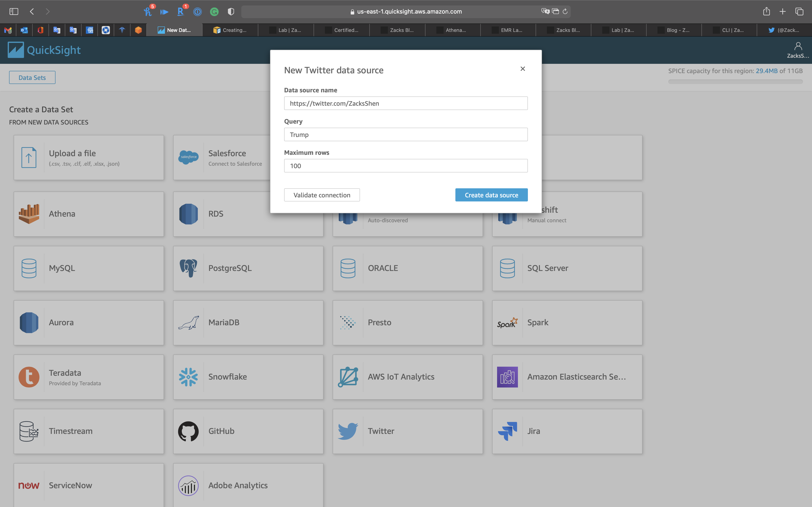Click the Twitter bird icon
The width and height of the screenshot is (812, 507).
pos(348,431)
